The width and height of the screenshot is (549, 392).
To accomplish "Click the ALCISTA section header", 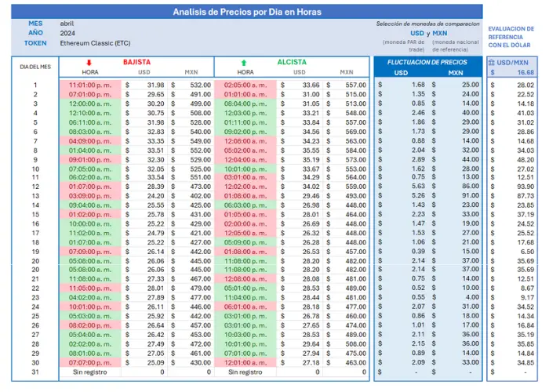I will pyautogui.click(x=292, y=62).
